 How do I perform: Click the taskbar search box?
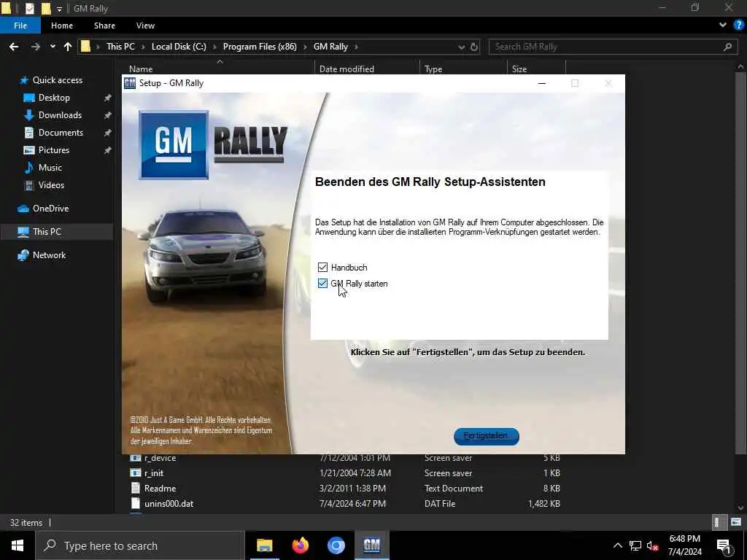click(141, 545)
